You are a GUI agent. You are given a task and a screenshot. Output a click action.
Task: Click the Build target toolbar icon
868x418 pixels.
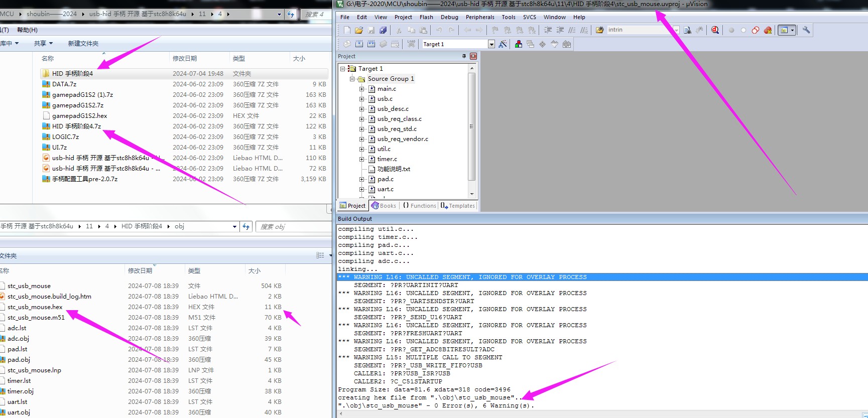(359, 44)
